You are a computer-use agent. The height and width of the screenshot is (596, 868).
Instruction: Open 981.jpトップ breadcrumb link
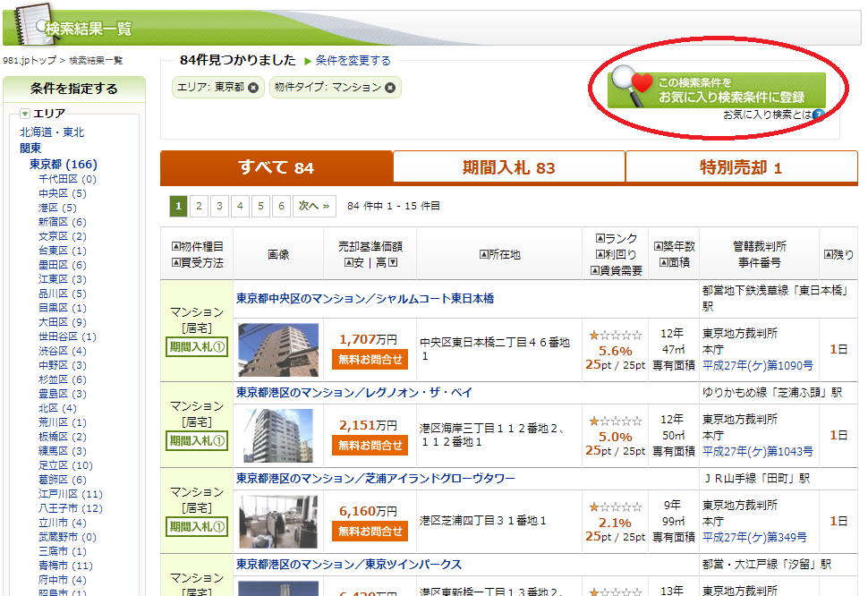(30, 60)
